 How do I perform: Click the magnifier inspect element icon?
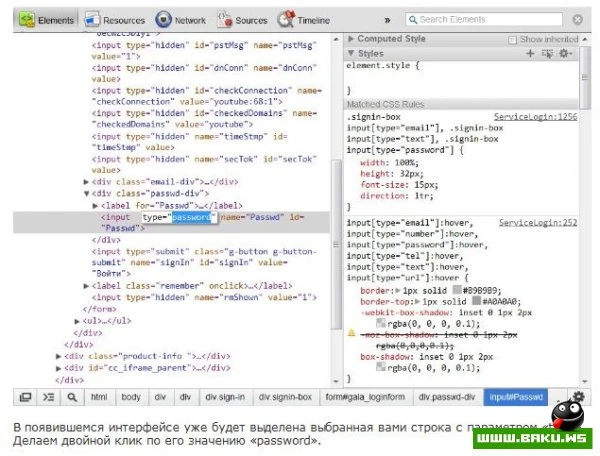tap(72, 397)
